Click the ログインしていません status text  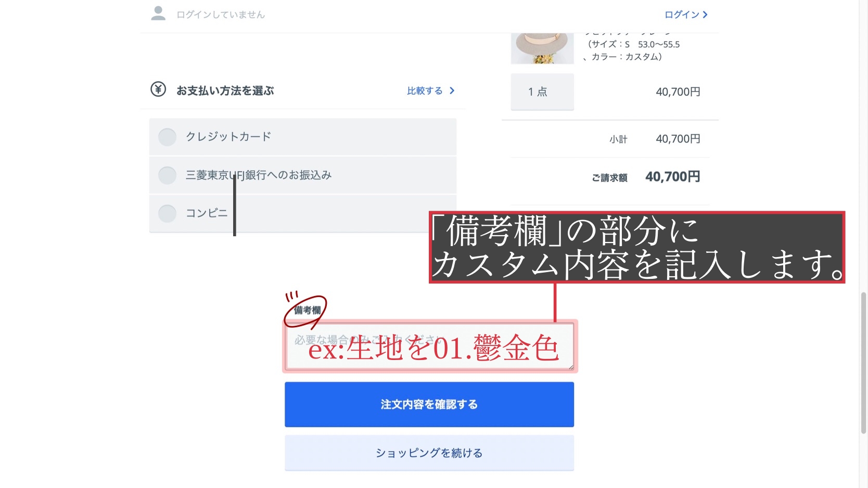[221, 15]
